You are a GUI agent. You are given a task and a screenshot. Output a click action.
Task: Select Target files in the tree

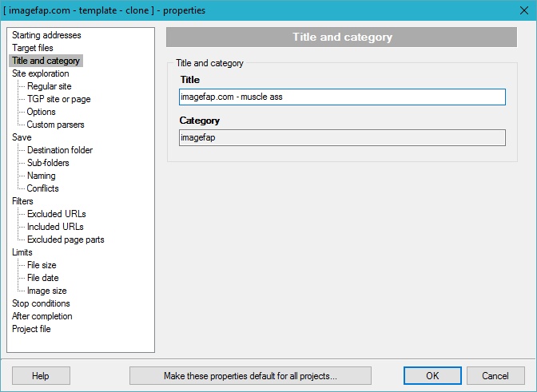(33, 48)
